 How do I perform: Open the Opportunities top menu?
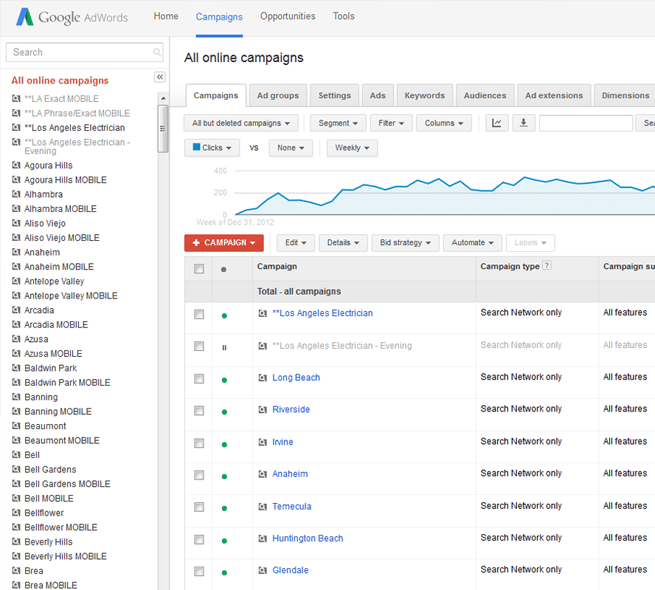click(x=288, y=16)
